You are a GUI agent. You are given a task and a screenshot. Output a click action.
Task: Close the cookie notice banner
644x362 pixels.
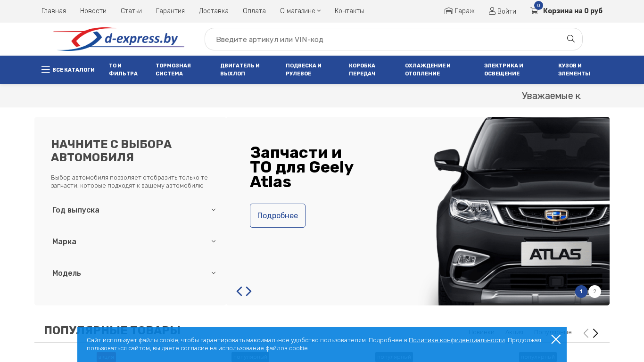click(556, 339)
